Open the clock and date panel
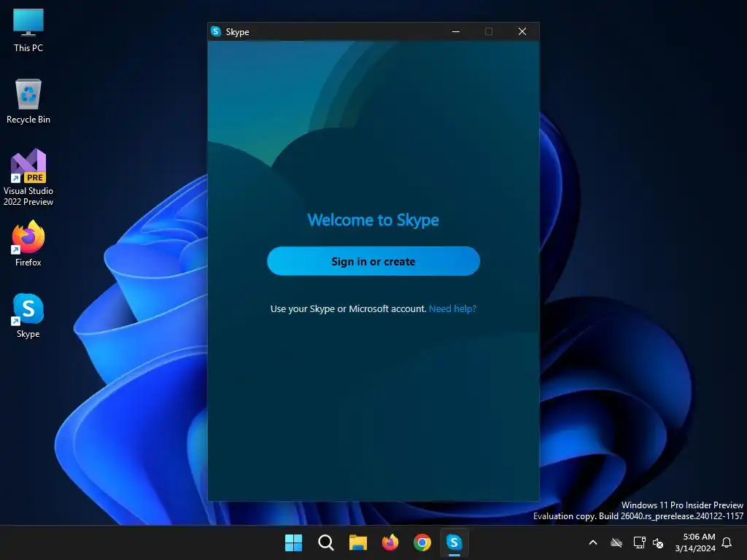 [x=695, y=542]
